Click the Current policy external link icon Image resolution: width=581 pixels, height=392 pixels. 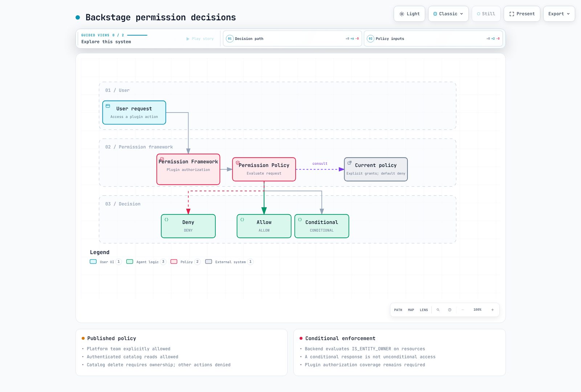coord(349,163)
